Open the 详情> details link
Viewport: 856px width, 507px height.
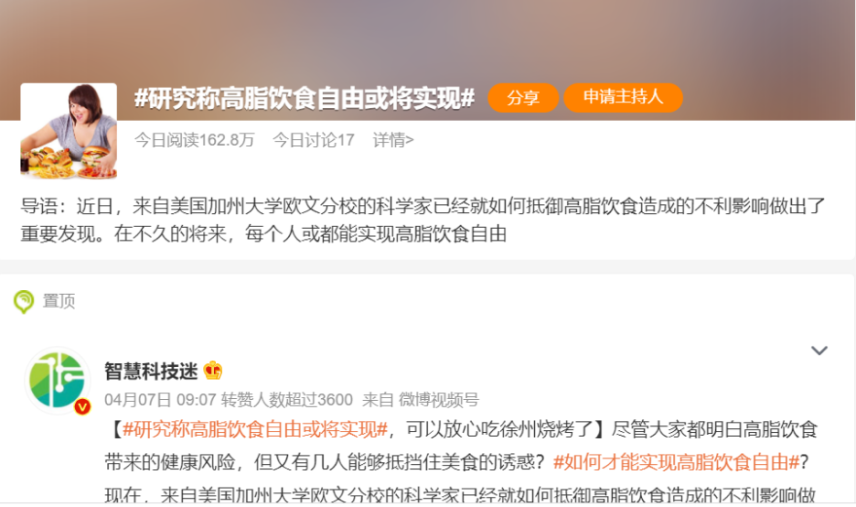coord(393,140)
